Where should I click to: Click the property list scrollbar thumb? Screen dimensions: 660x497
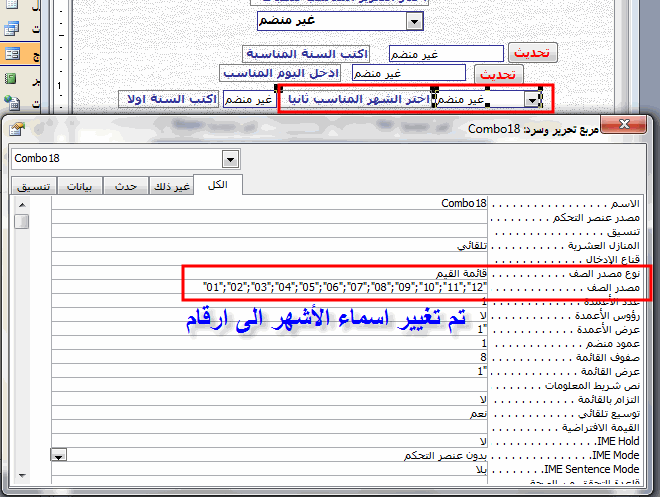22,221
